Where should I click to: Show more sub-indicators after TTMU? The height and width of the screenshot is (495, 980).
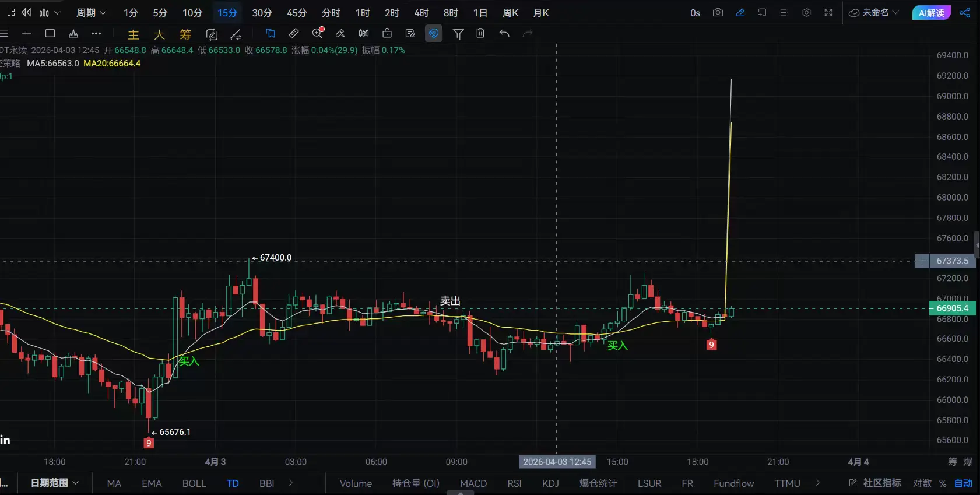pos(818,483)
